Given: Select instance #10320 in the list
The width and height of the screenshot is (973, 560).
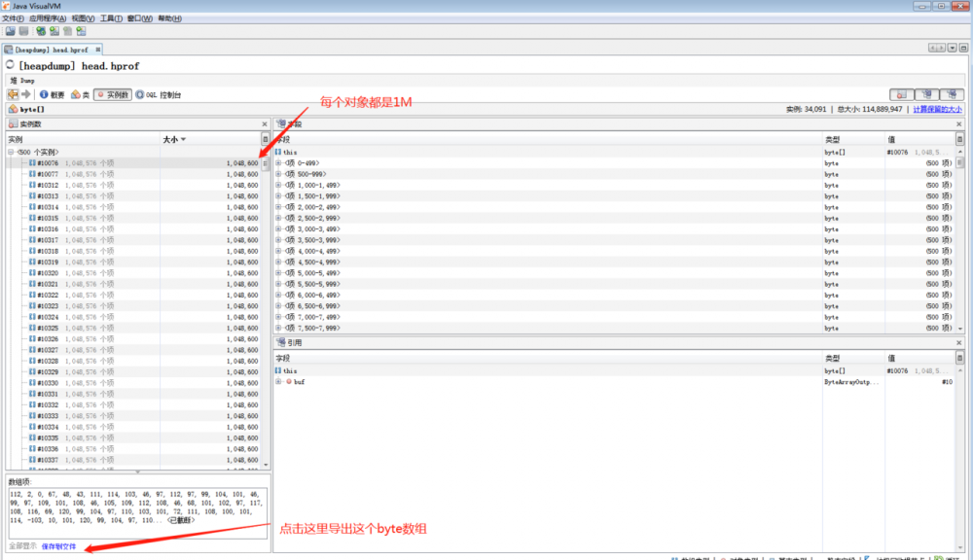Looking at the screenshot, I should click(133, 273).
